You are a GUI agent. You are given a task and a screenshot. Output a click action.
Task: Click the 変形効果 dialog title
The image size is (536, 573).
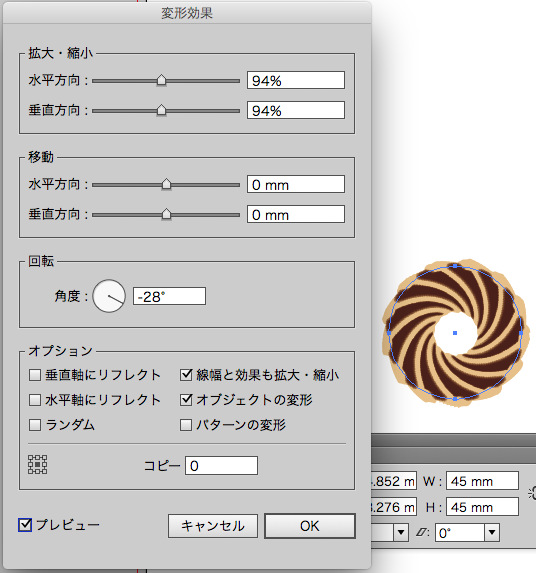click(187, 13)
